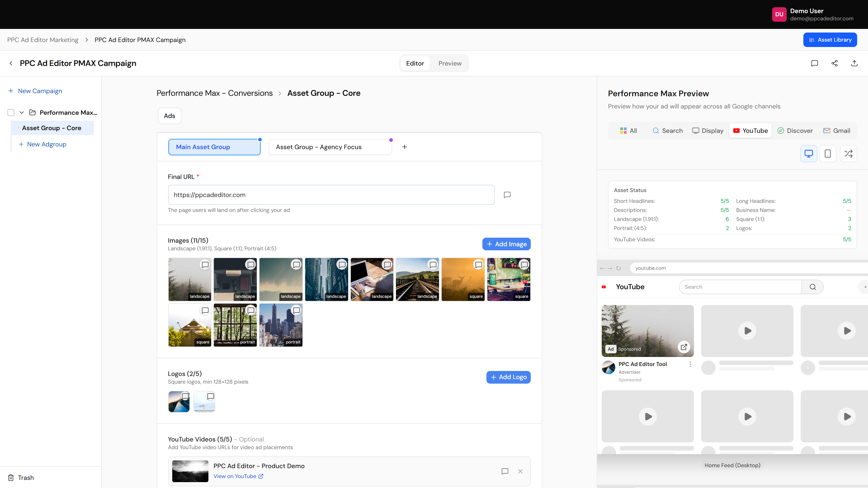868x488 pixels.
Task: Create a New Campaign
Action: click(x=35, y=91)
